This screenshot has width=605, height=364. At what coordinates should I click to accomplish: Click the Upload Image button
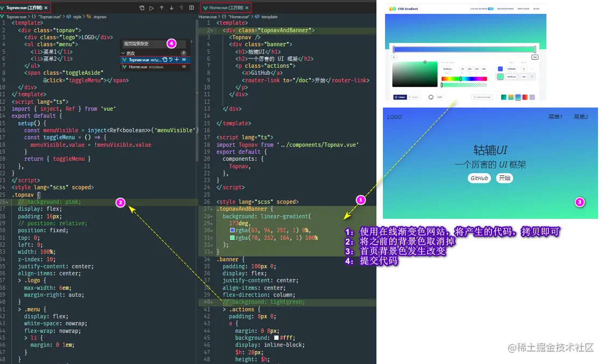(482, 97)
